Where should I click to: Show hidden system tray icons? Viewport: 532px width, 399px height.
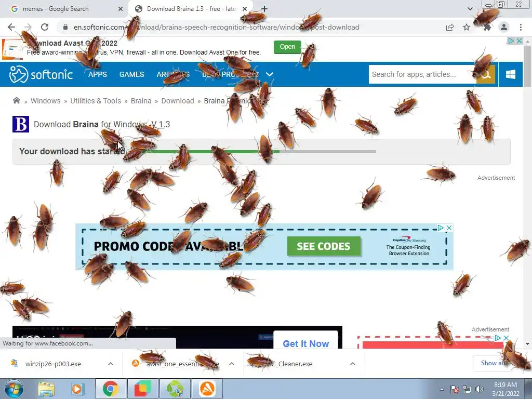click(442, 389)
